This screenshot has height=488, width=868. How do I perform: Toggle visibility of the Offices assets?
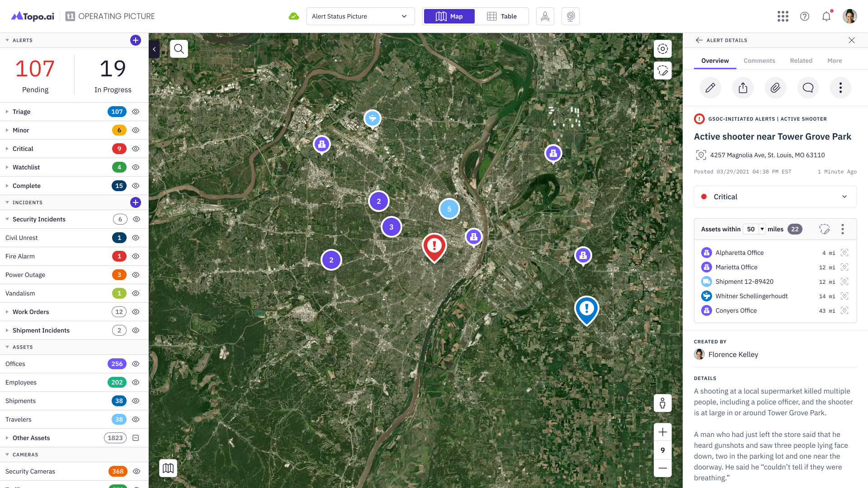[x=136, y=364]
